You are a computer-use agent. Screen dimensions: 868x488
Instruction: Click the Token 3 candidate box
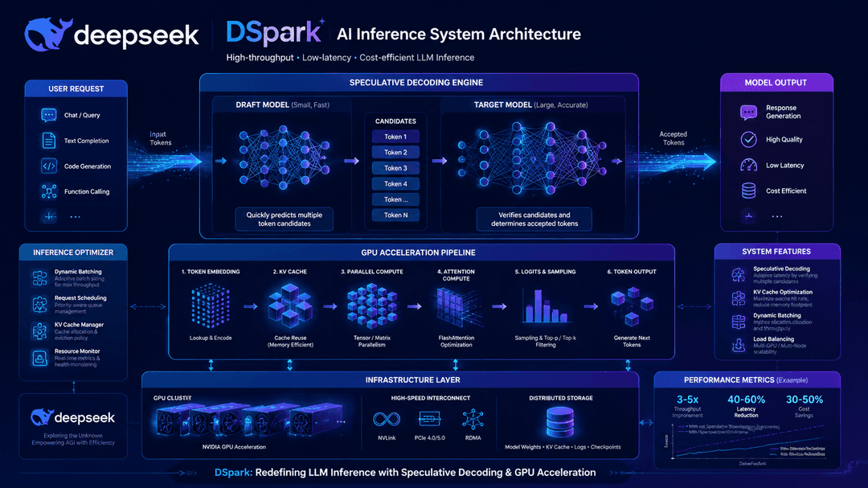tap(395, 168)
